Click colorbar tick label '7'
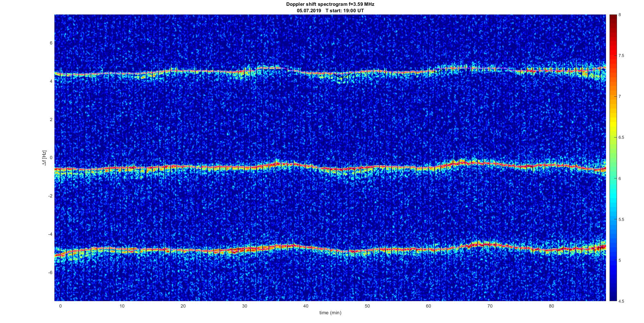 pos(620,97)
